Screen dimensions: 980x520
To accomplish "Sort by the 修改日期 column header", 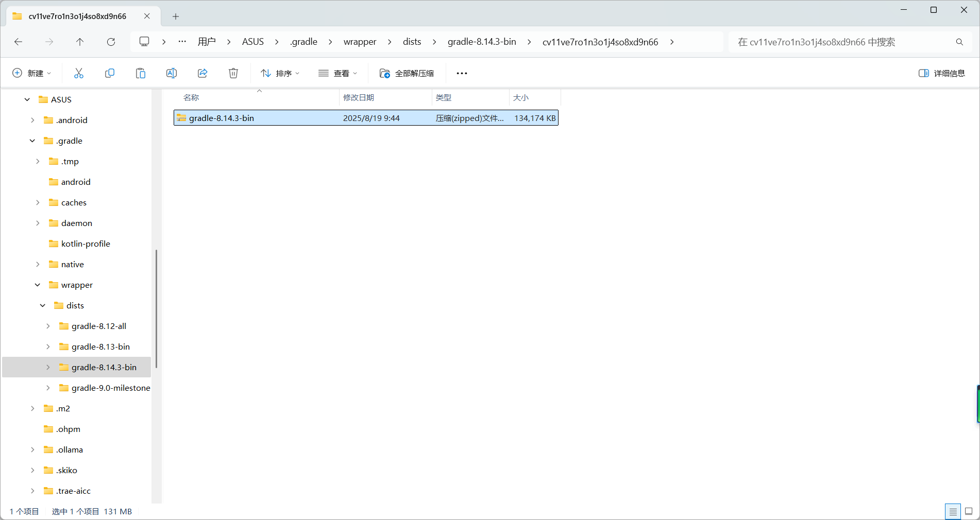I will point(385,97).
